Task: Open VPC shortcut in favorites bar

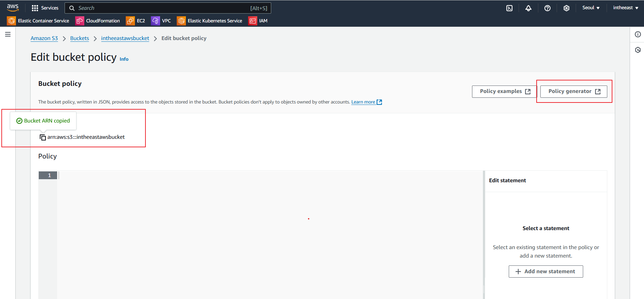Action: click(161, 21)
